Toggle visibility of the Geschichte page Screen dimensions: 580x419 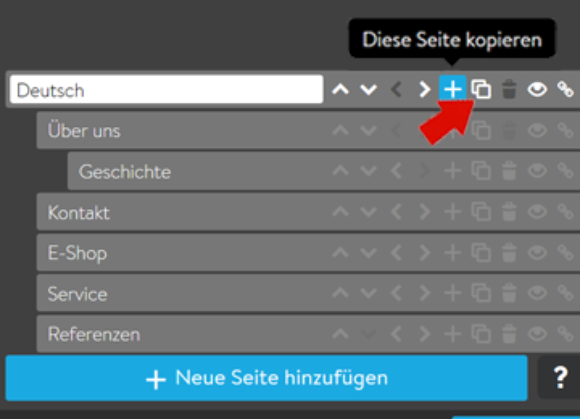(x=537, y=171)
